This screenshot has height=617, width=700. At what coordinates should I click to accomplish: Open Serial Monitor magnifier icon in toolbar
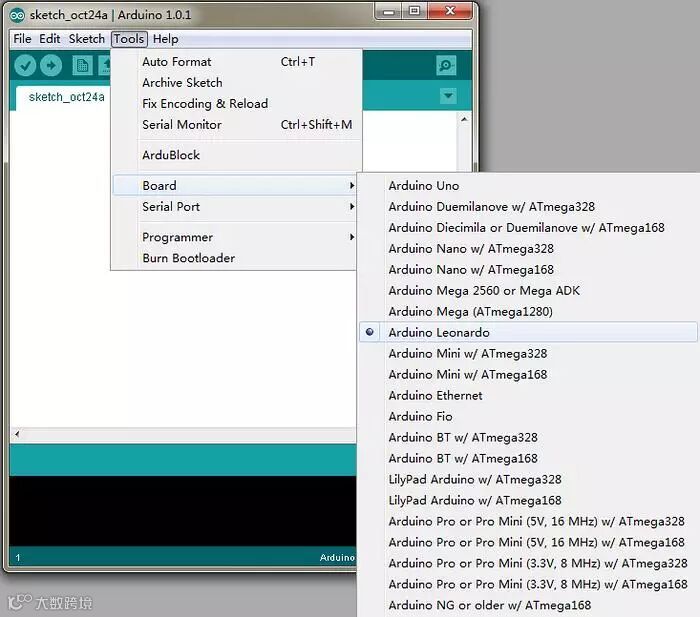[x=446, y=66]
